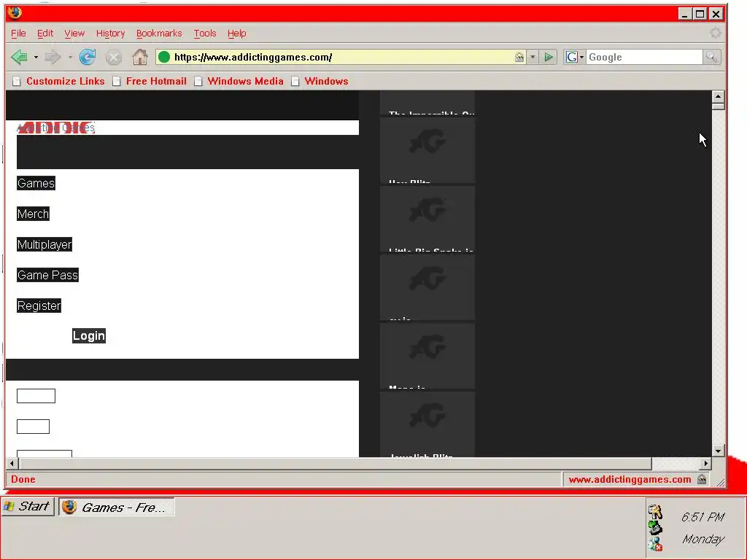The image size is (747, 560).
Task: Open the Google search engine selector
Action: (x=575, y=57)
